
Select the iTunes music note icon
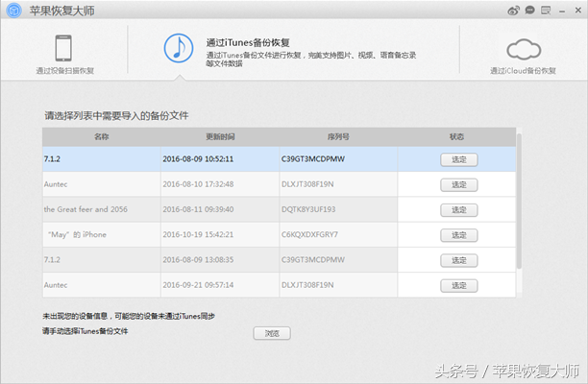(x=179, y=48)
